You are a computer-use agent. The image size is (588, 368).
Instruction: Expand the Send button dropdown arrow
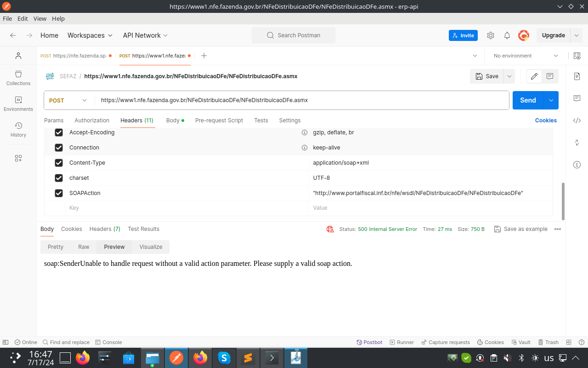pos(551,100)
